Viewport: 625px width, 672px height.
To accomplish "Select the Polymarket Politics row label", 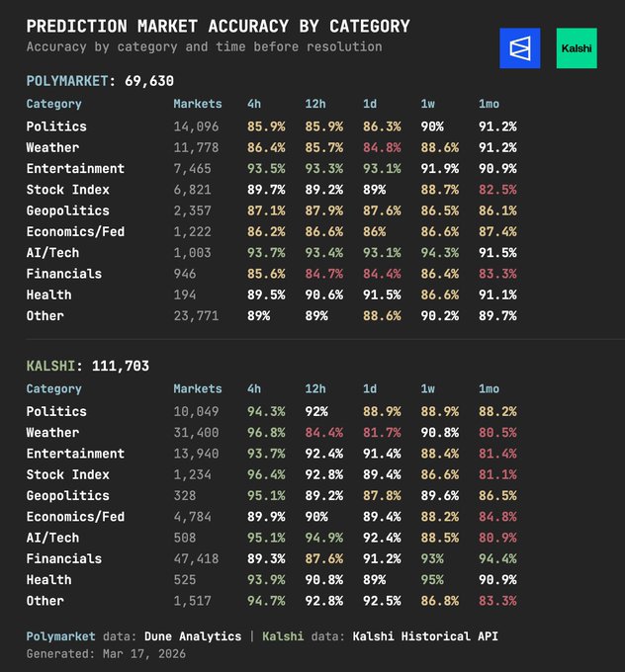I will [56, 126].
